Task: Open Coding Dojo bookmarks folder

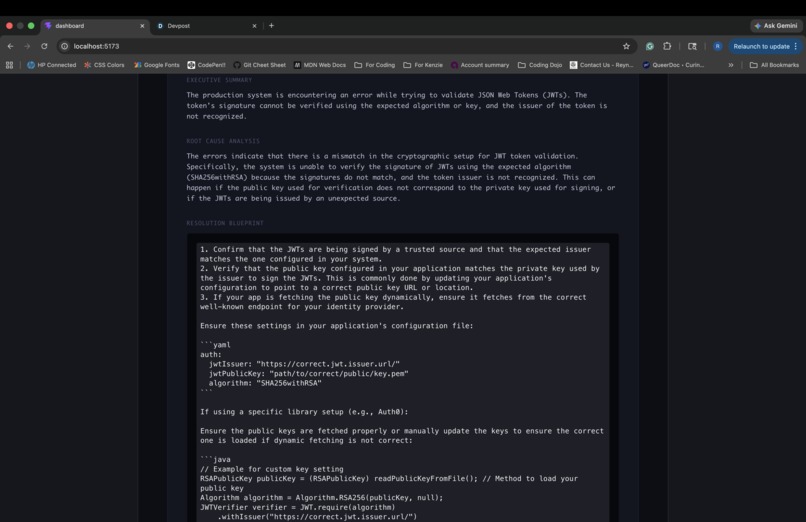Action: (x=540, y=65)
